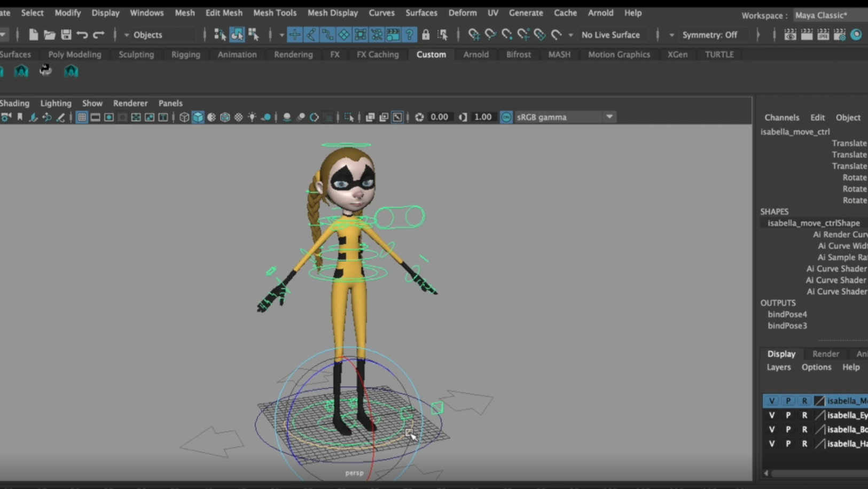
Task: Open the viewport Renderer menu
Action: [x=130, y=103]
